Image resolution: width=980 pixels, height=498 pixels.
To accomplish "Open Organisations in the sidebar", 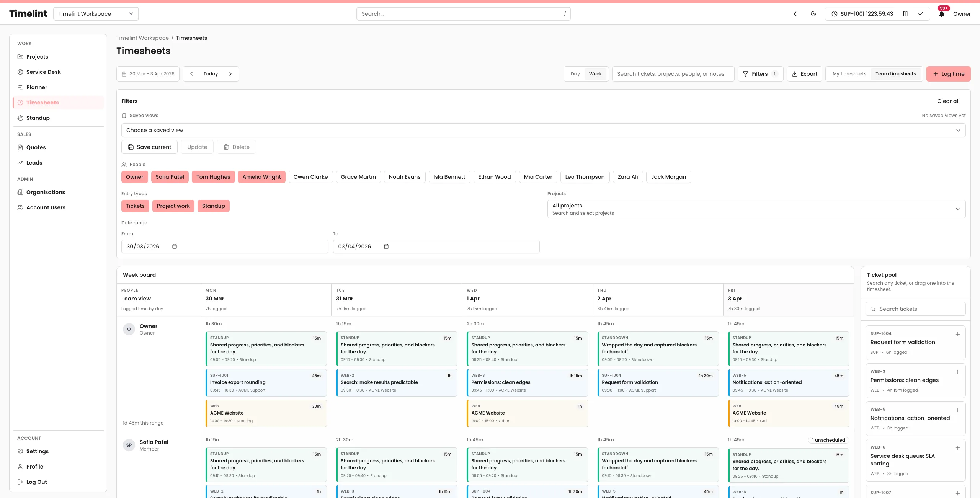I will point(58,192).
